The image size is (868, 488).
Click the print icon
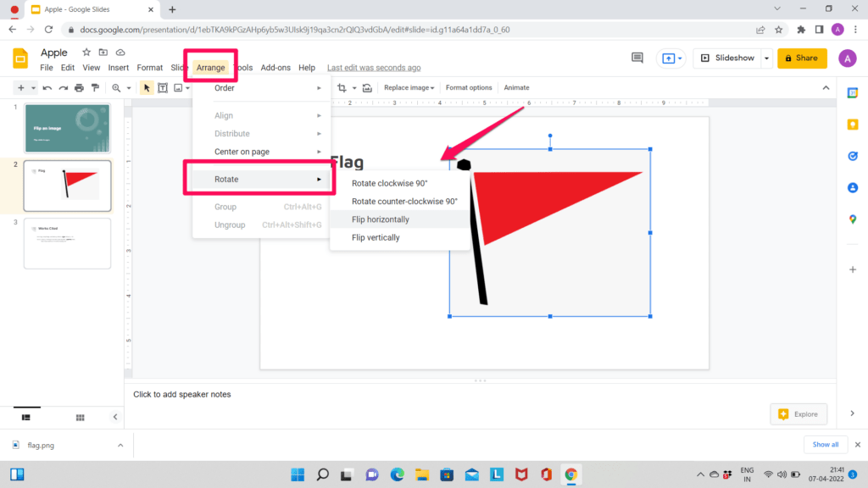[79, 87]
